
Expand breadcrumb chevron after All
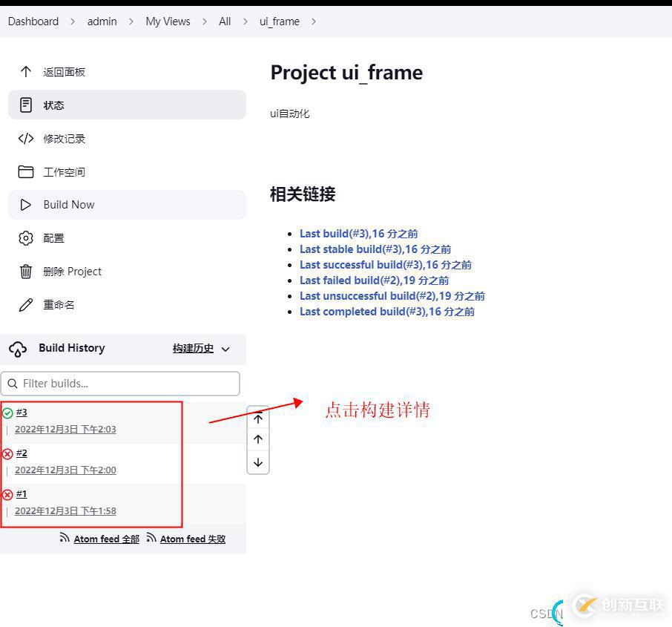(x=246, y=22)
